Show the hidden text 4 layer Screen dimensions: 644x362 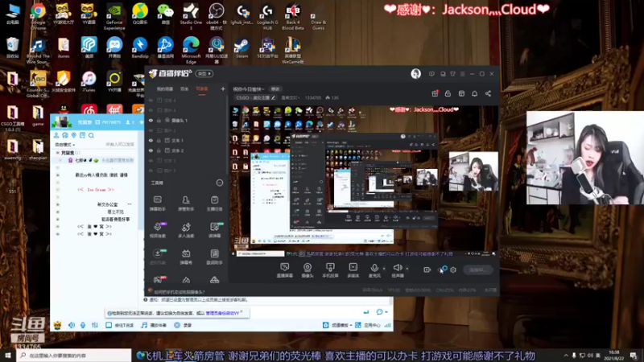click(151, 100)
